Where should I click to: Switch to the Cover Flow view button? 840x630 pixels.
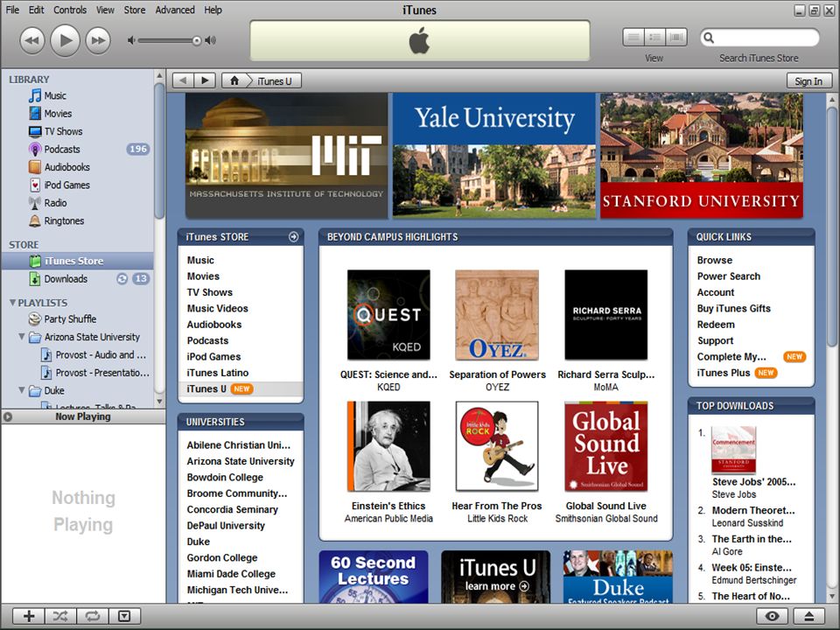click(676, 38)
